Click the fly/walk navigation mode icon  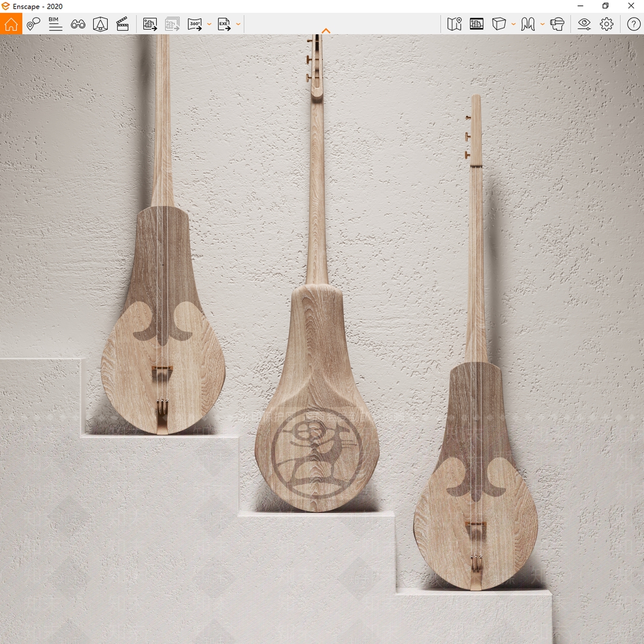pos(528,24)
